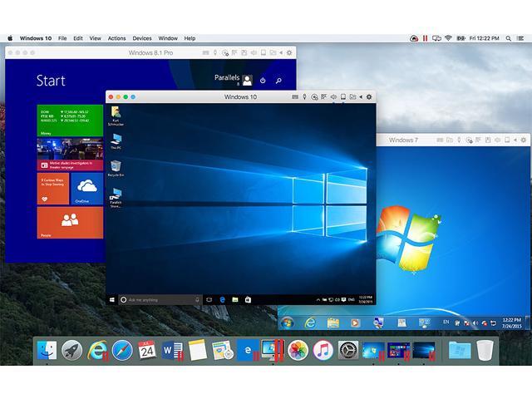Click the power icon on Windows 8.1 Start

pos(263,81)
